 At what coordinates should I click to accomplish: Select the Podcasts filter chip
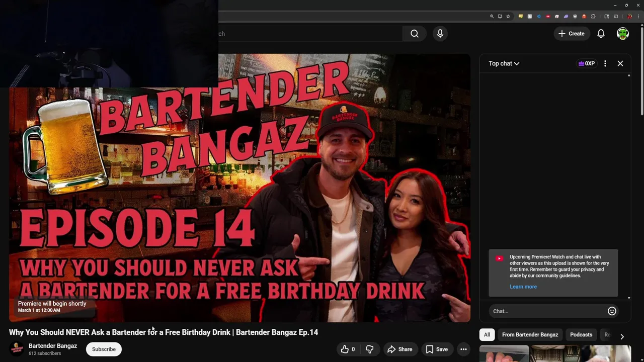point(581,335)
